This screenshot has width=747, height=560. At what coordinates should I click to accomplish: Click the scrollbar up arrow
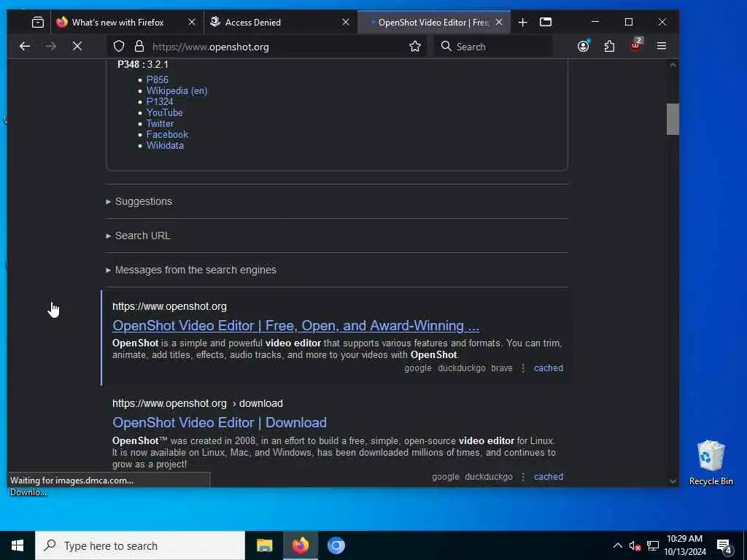[673, 65]
